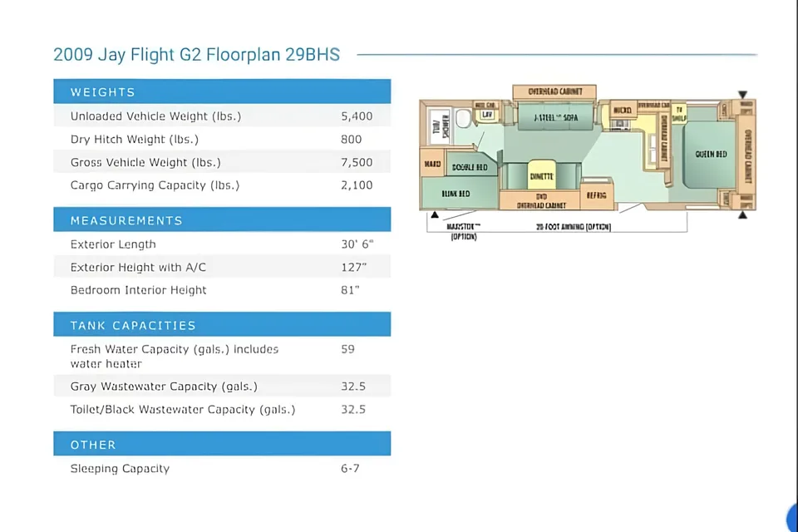The width and height of the screenshot is (798, 532).
Task: Select the 6-7 sleeping capacity value
Action: click(350, 468)
